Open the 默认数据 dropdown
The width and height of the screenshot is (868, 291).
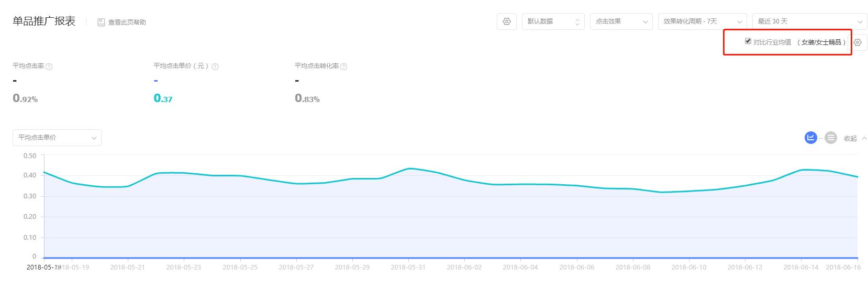[553, 21]
